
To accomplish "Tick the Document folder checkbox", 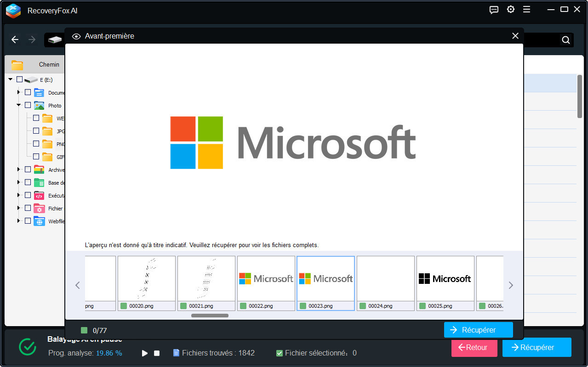I will [x=28, y=92].
